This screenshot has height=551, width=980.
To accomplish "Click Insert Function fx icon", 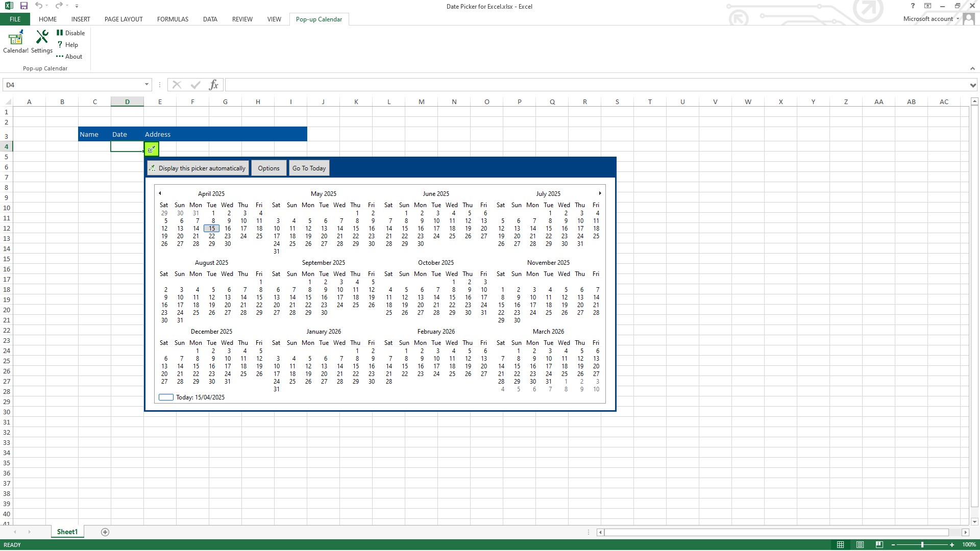I will coord(214,85).
